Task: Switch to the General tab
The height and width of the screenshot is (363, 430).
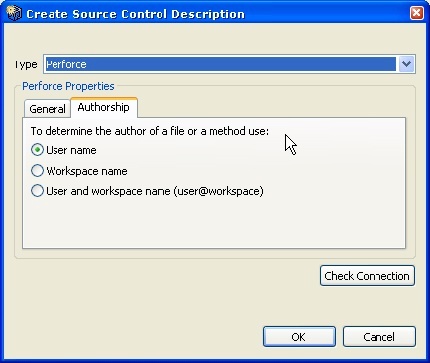Action: click(47, 109)
